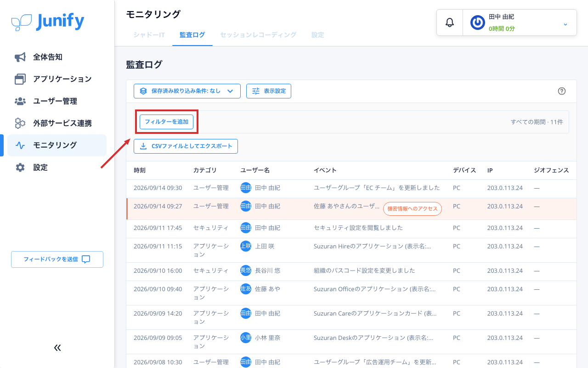Click the Suzuran Desk event text
The height and width of the screenshot is (368, 588).
[x=373, y=338]
